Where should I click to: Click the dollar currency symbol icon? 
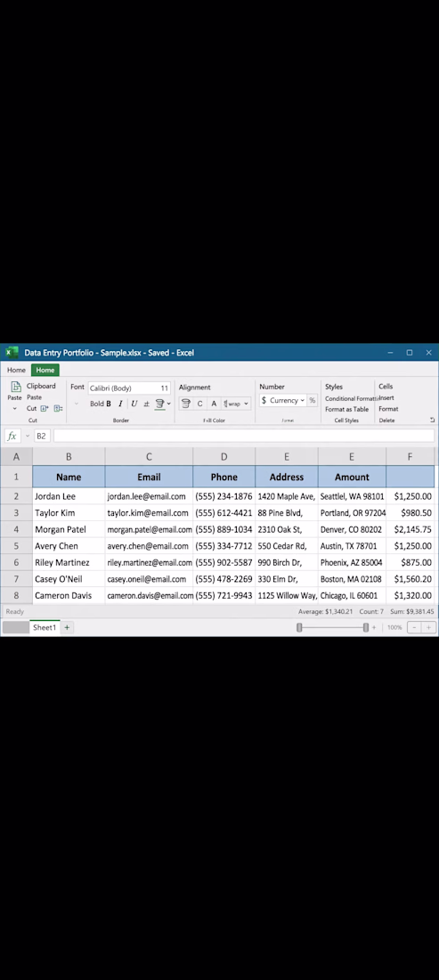tap(264, 400)
